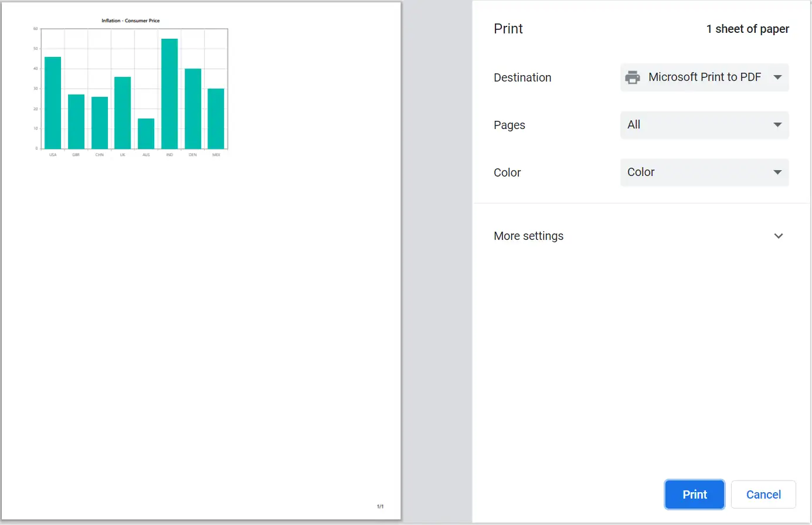Expand the More settings section

click(x=639, y=236)
